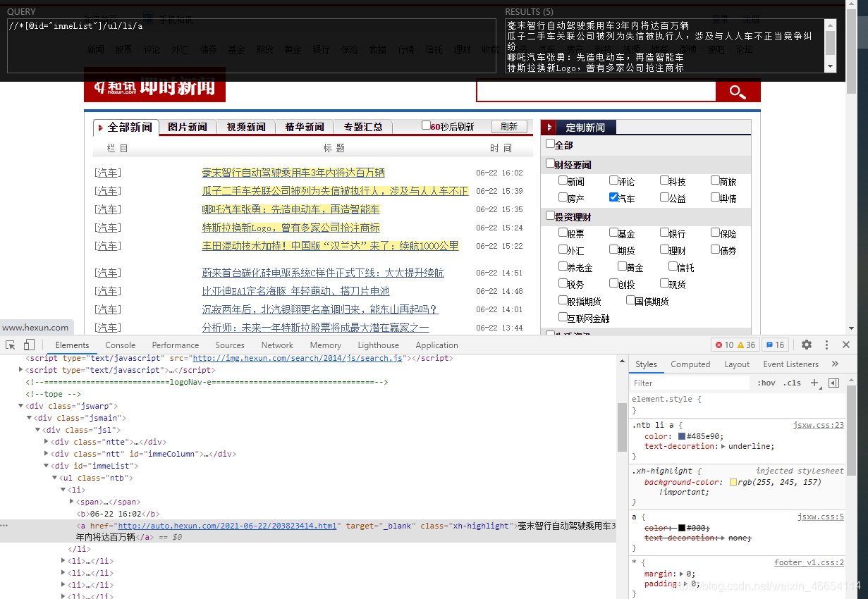Expand the text-decoration underline property triangle
This screenshot has width=868, height=599.
click(723, 446)
